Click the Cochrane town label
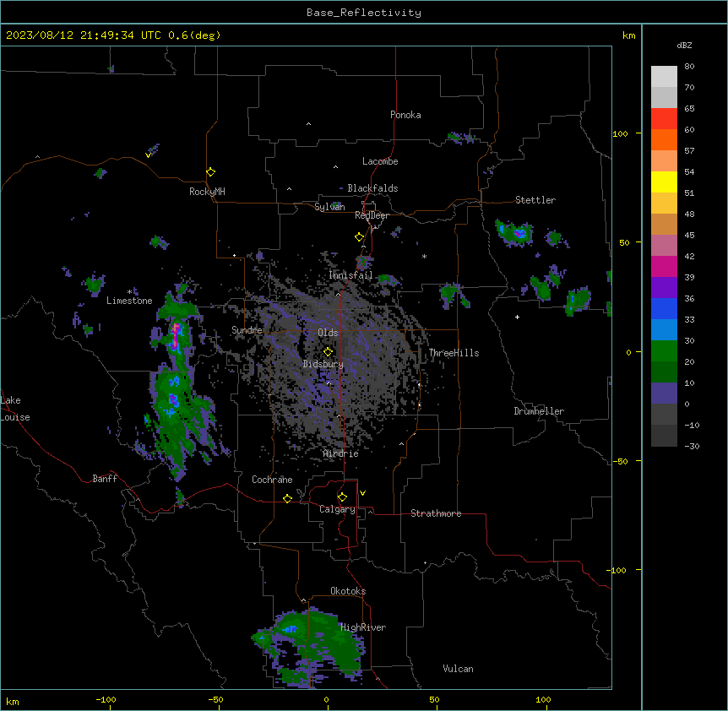Image resolution: width=728 pixels, height=711 pixels. (272, 480)
